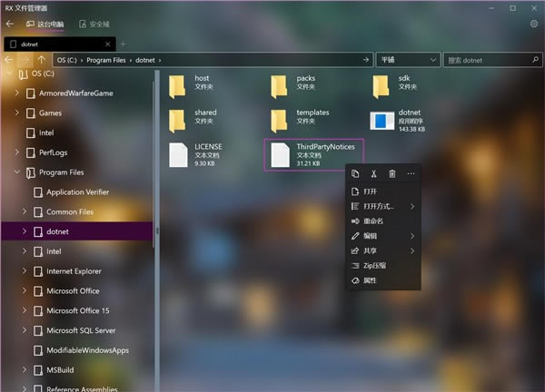Image resolution: width=545 pixels, height=392 pixels.
Task: Click the delete trash icon in context menu
Action: pyautogui.click(x=392, y=173)
